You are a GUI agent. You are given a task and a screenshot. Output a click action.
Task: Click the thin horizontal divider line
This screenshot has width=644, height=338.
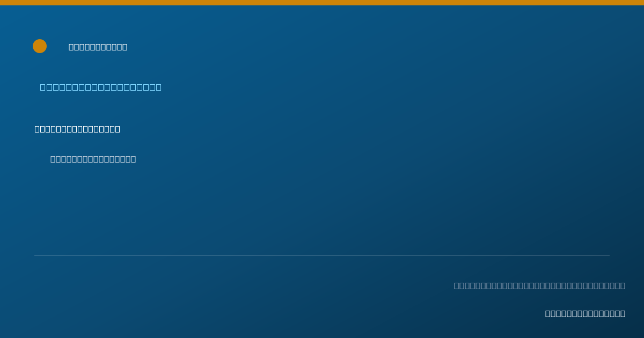coord(322,255)
